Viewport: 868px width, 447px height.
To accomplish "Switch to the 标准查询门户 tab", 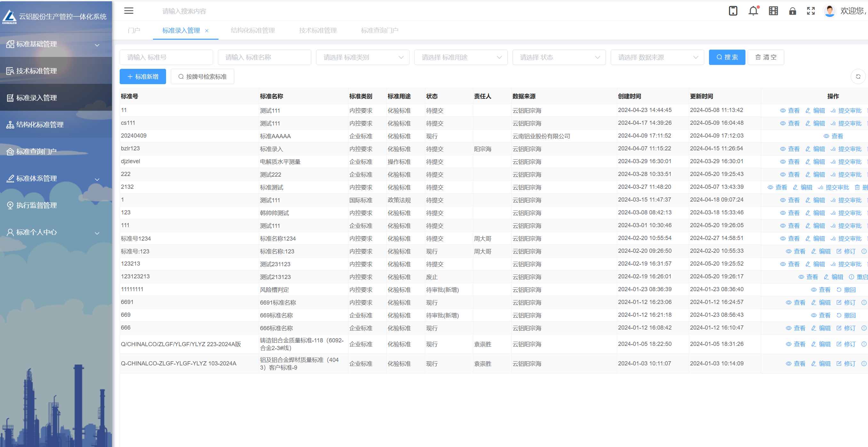I will tap(379, 30).
